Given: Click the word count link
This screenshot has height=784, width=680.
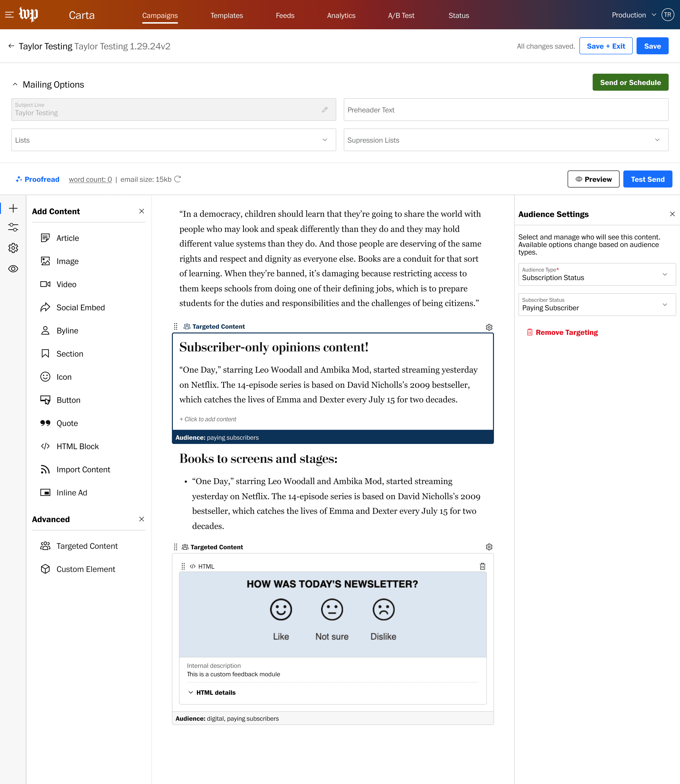Looking at the screenshot, I should coord(90,179).
